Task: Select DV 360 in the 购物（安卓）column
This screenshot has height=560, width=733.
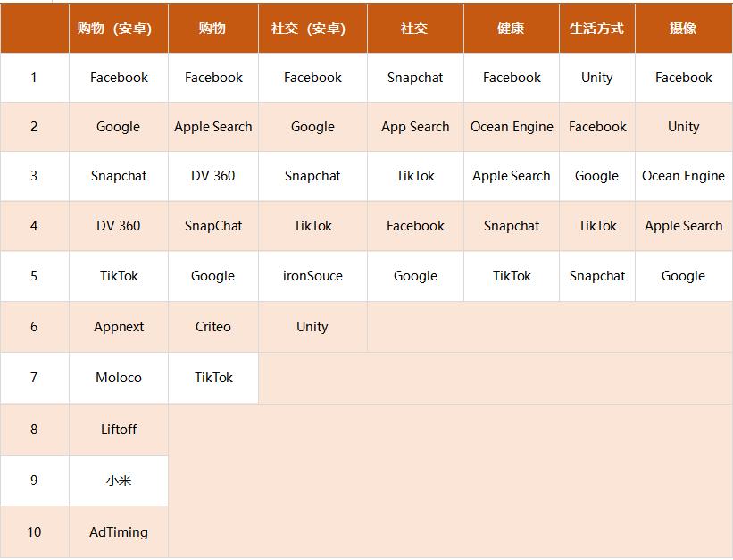Action: (119, 226)
